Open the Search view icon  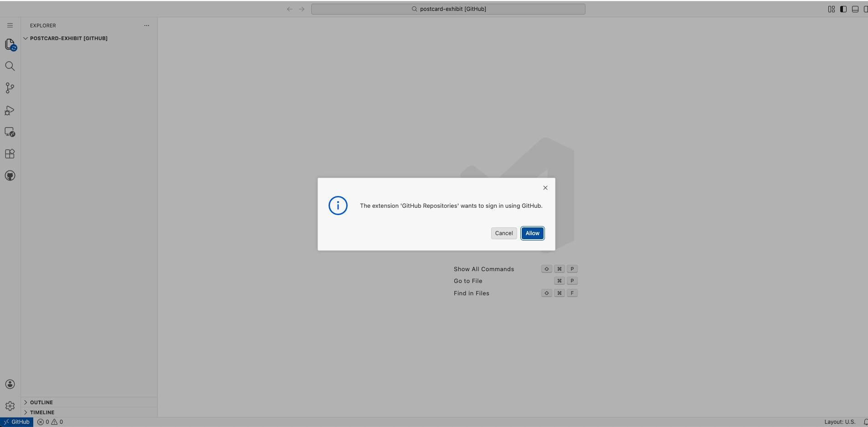(x=10, y=66)
